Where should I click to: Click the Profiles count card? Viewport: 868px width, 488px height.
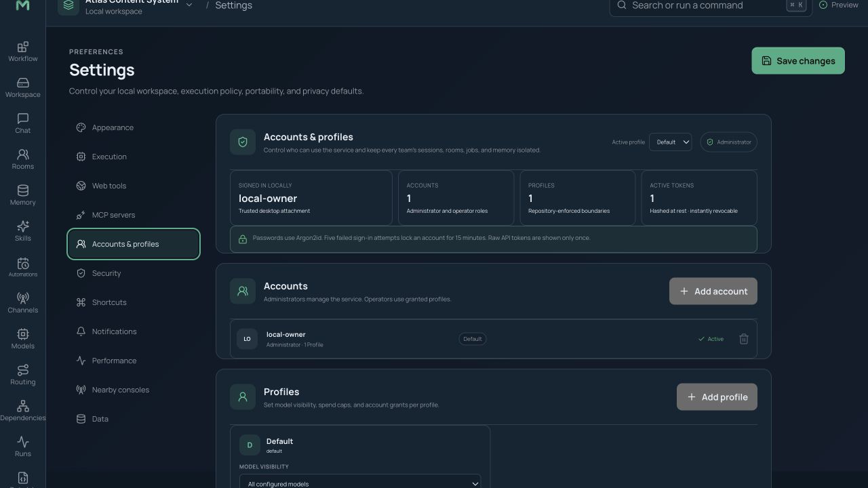[x=578, y=198]
